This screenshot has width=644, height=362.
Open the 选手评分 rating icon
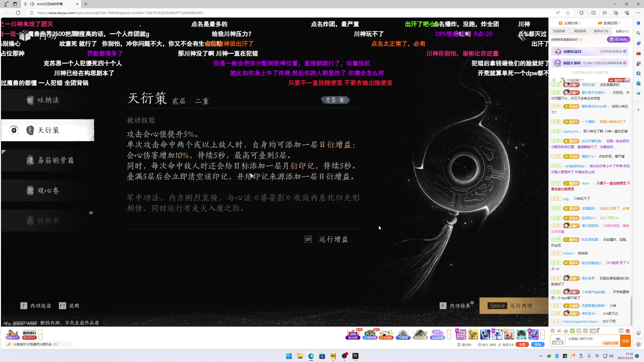point(29,335)
